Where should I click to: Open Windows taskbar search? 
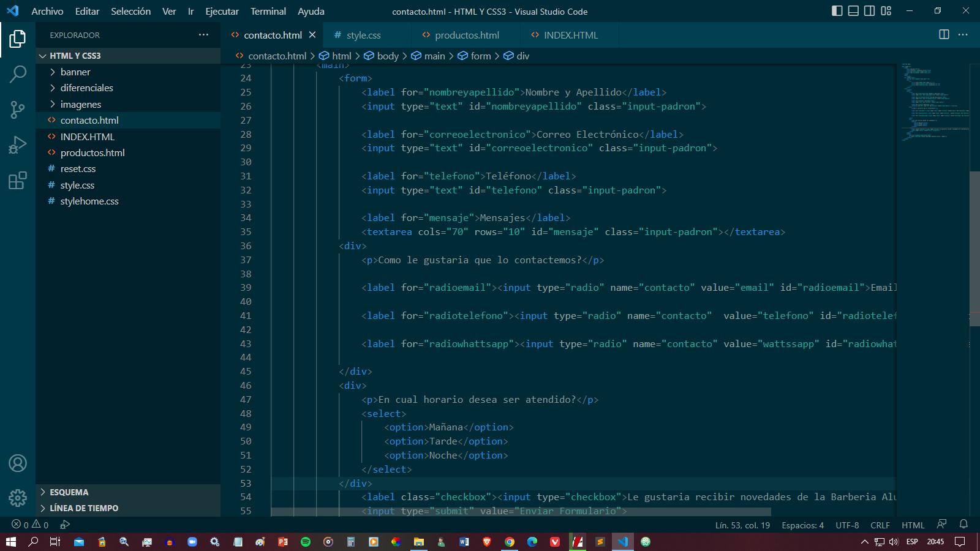[33, 542]
